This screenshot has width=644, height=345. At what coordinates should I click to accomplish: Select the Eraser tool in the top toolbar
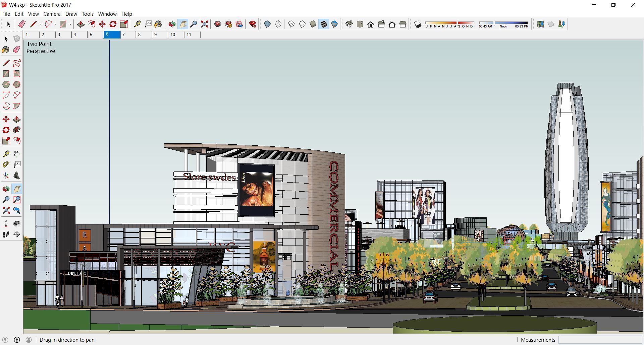coord(22,24)
